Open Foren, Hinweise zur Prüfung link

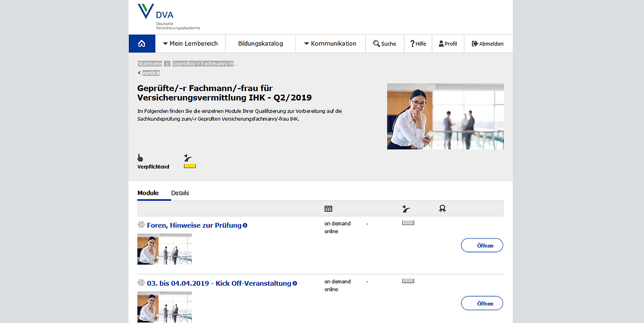(x=194, y=225)
